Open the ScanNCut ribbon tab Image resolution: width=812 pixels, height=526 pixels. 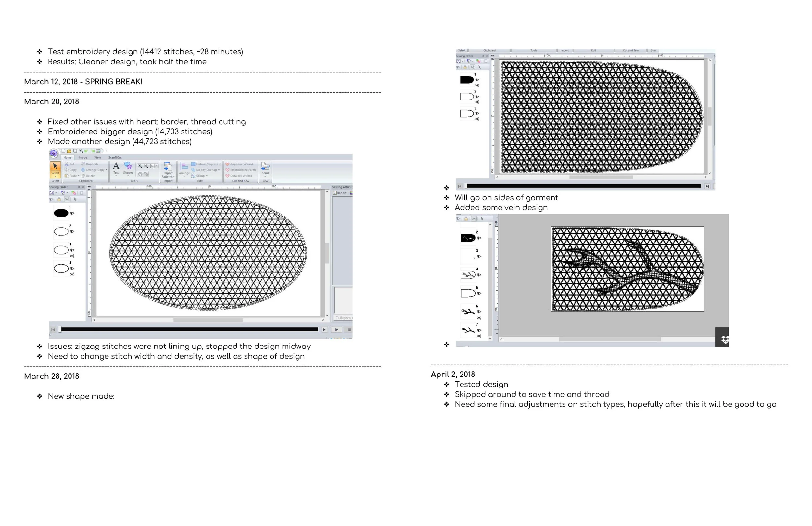coord(115,157)
